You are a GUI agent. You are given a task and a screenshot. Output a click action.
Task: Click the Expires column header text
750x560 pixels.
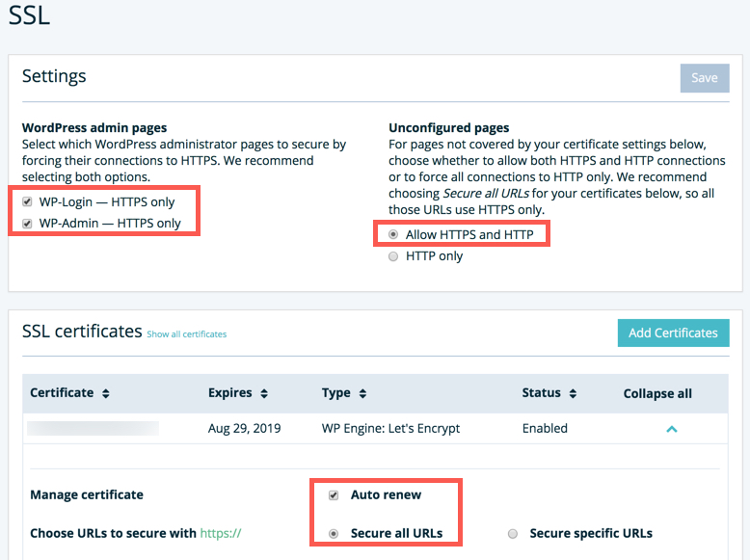[x=229, y=393]
